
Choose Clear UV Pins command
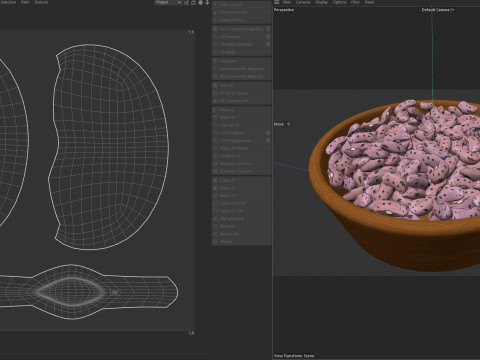pos(242,20)
